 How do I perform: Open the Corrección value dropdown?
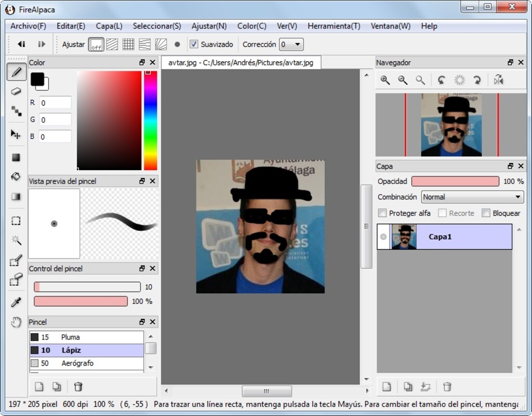[x=291, y=45]
